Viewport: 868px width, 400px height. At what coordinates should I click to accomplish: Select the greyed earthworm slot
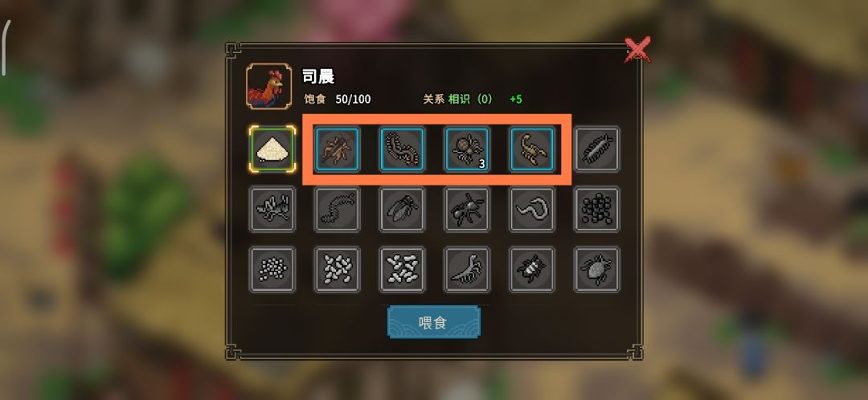[532, 209]
